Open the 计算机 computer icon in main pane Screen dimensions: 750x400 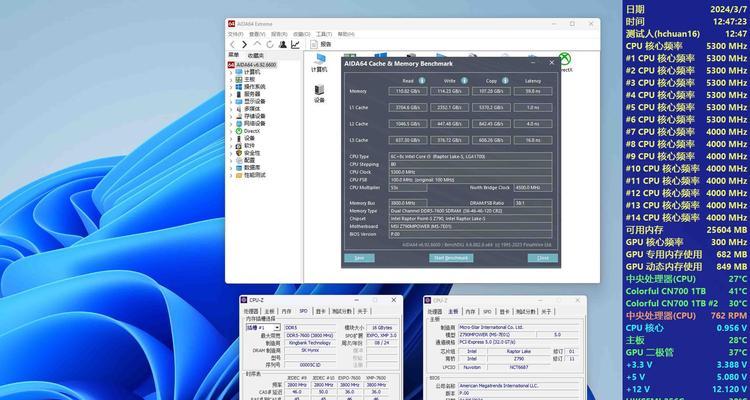click(319, 63)
